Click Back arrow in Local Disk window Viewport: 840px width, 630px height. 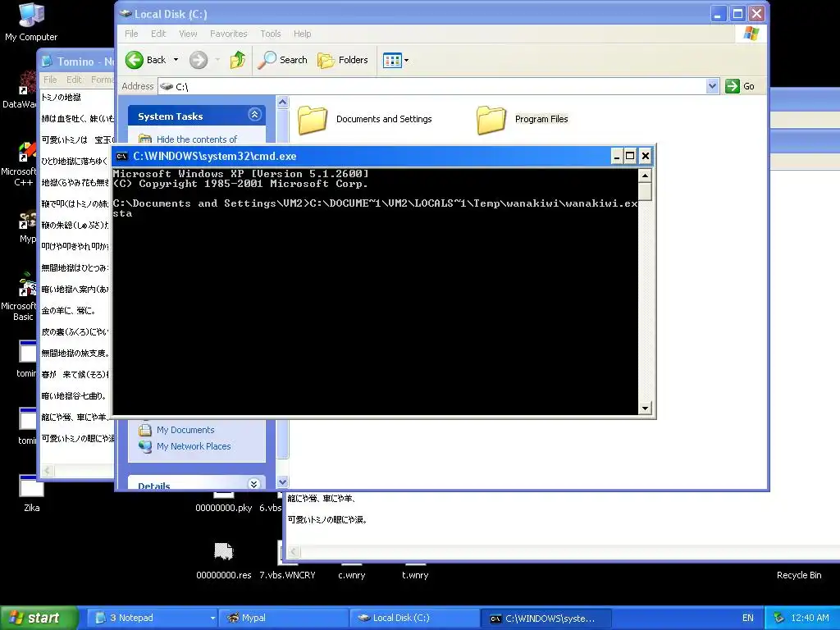click(x=146, y=60)
